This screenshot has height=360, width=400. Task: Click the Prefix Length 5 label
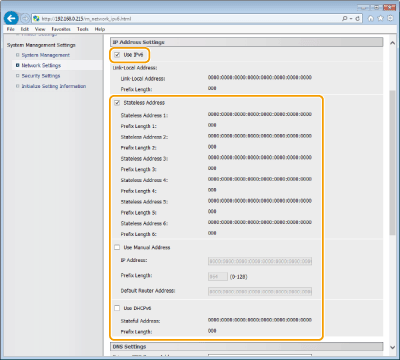(139, 213)
